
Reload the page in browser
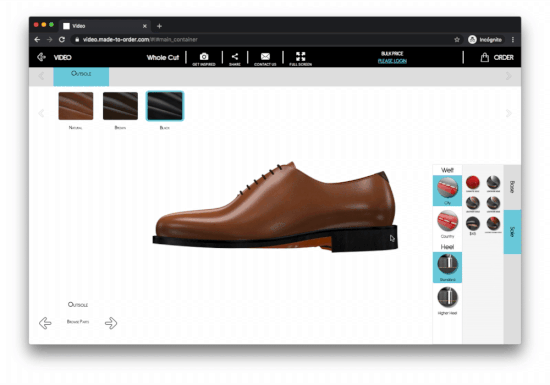pos(62,40)
